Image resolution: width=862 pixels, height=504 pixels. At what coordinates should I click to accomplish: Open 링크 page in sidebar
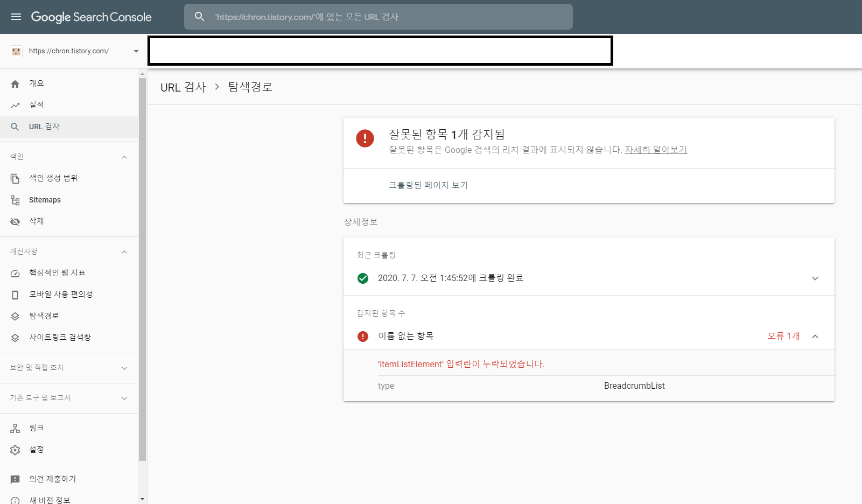69,428
